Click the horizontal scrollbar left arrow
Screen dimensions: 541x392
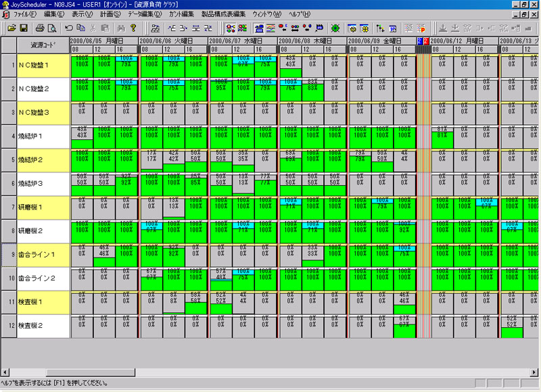point(5,372)
